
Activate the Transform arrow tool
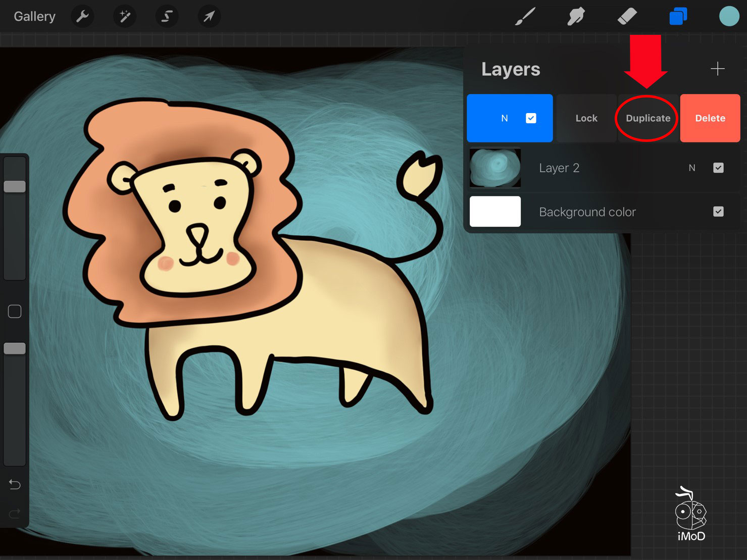209,17
